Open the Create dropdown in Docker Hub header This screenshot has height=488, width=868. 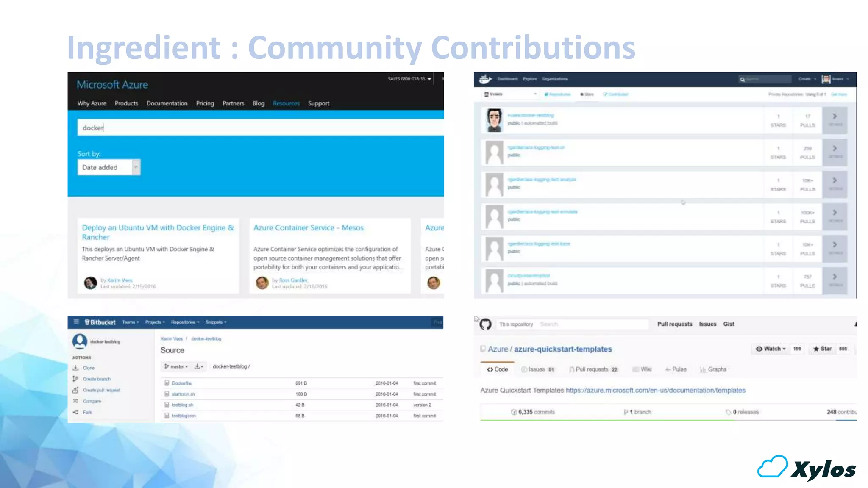(807, 79)
